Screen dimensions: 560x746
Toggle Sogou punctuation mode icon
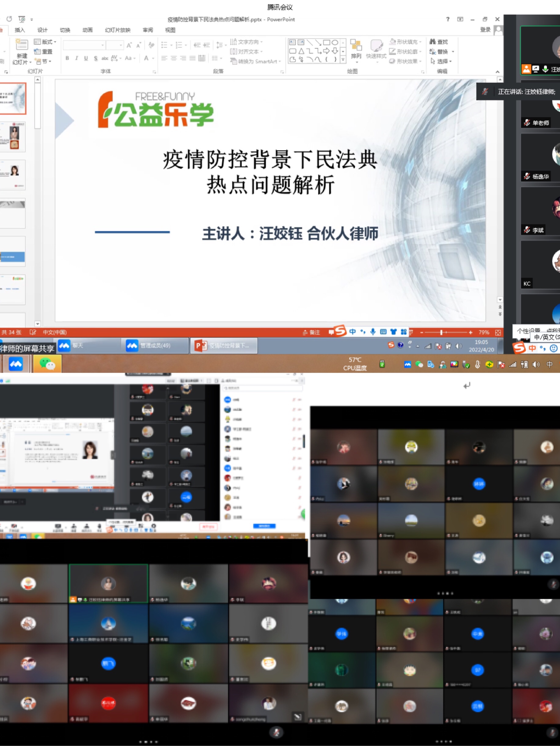click(363, 332)
